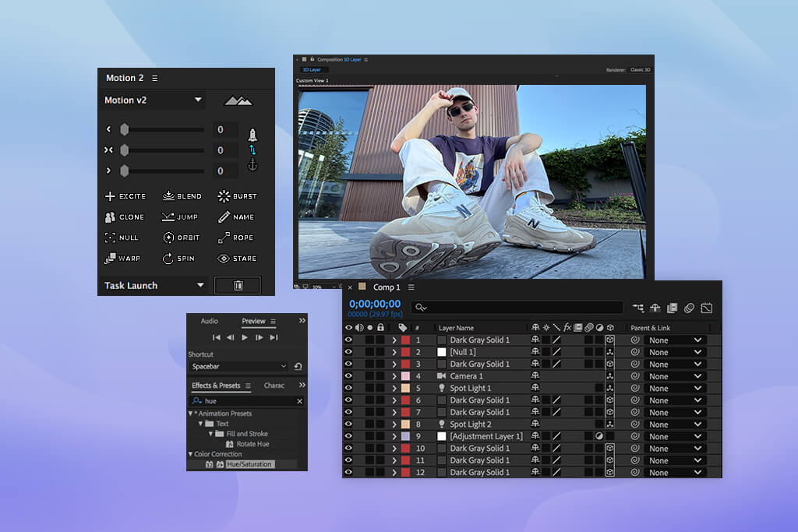Click the reset shortcut icon next to Spacebar
This screenshot has width=798, height=532.
[x=298, y=366]
